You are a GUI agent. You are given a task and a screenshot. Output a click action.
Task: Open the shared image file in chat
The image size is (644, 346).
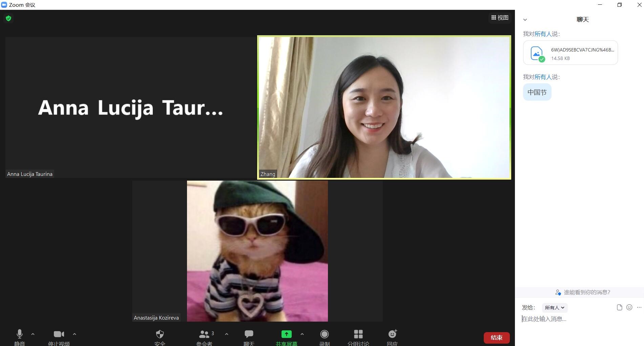point(570,53)
